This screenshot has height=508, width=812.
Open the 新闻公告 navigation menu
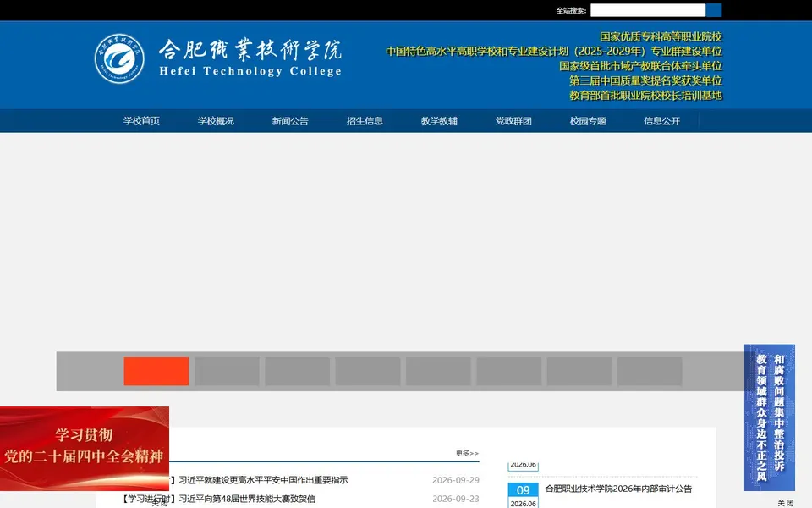coord(290,121)
